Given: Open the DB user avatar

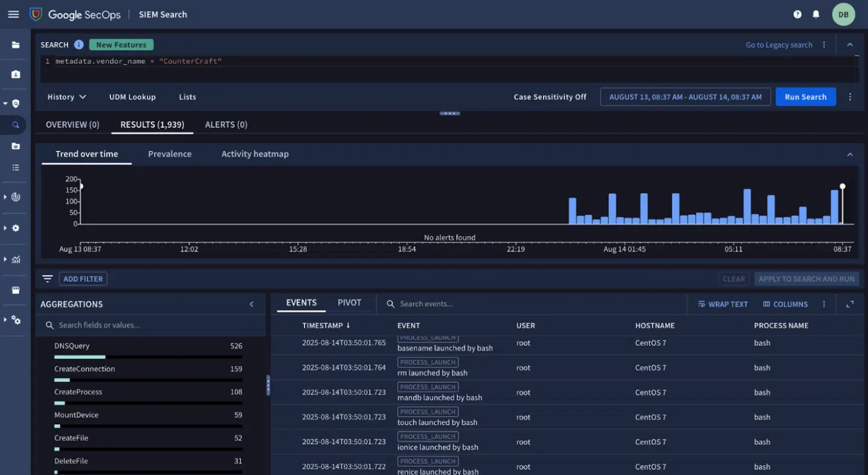Looking at the screenshot, I should tap(843, 14).
